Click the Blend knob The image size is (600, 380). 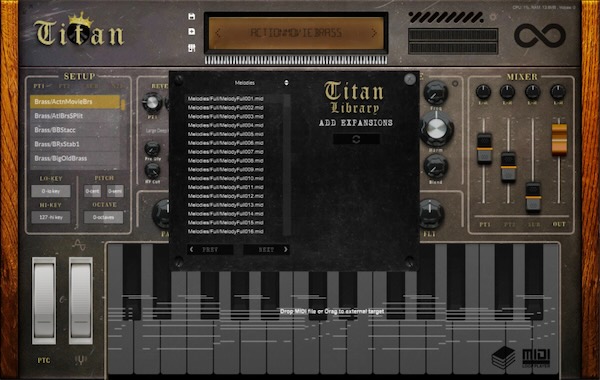[435, 166]
